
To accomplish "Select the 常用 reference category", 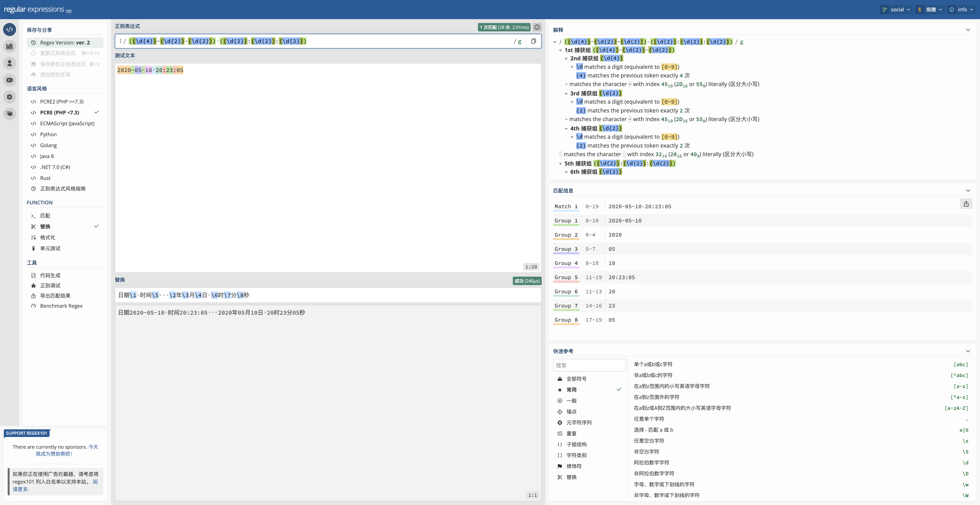I will (589, 390).
